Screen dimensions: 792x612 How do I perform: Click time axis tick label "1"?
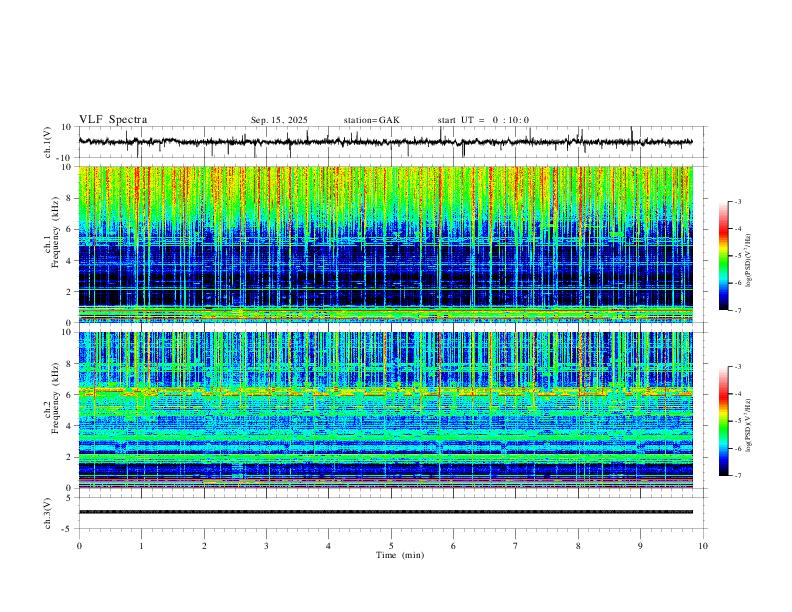141,546
